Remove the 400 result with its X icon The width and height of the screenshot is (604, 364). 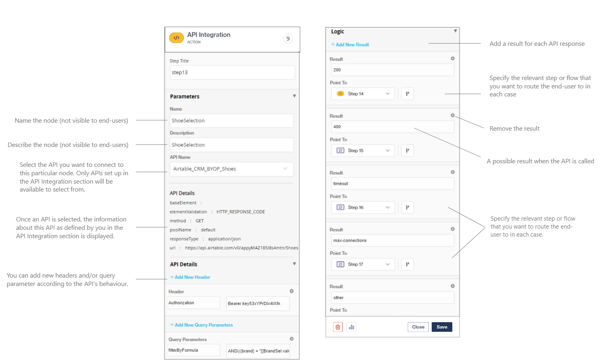click(x=452, y=115)
